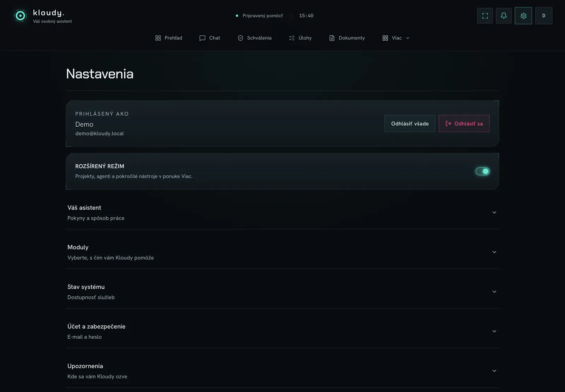
Task: Open settings gear icon
Action: 523,16
